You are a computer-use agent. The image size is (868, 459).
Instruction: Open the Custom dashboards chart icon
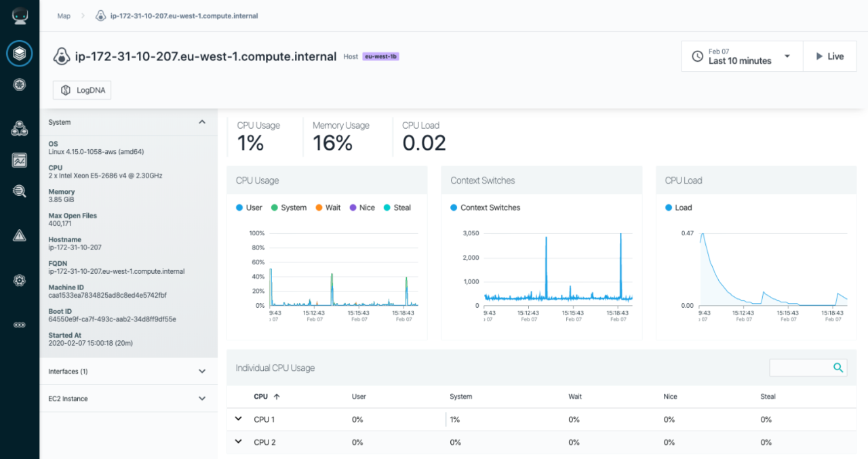19,160
